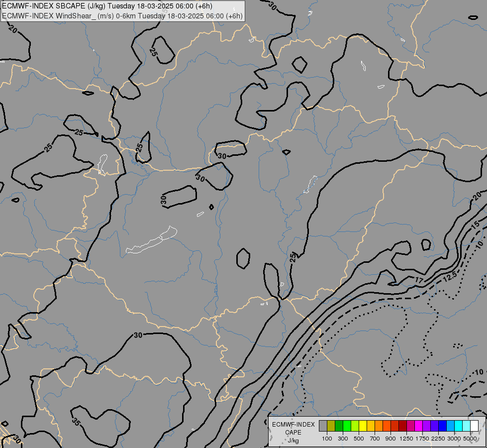Viewport: 487px width, 448px height.
Task: Click the SBCAPE title line
Action: coord(107,6)
